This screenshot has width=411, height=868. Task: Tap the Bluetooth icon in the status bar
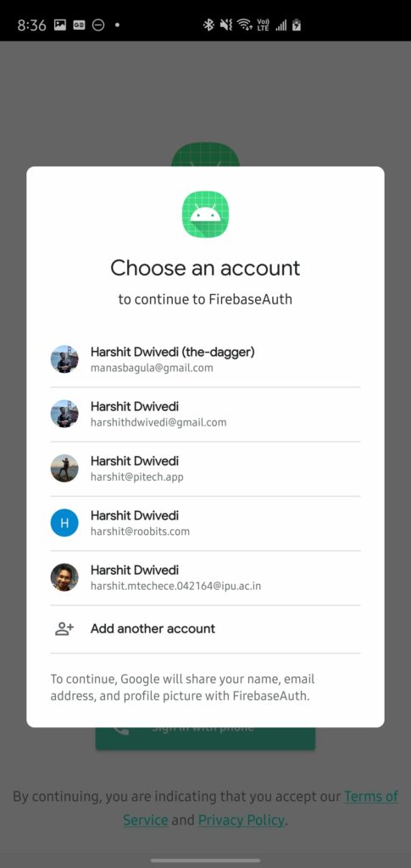point(208,25)
